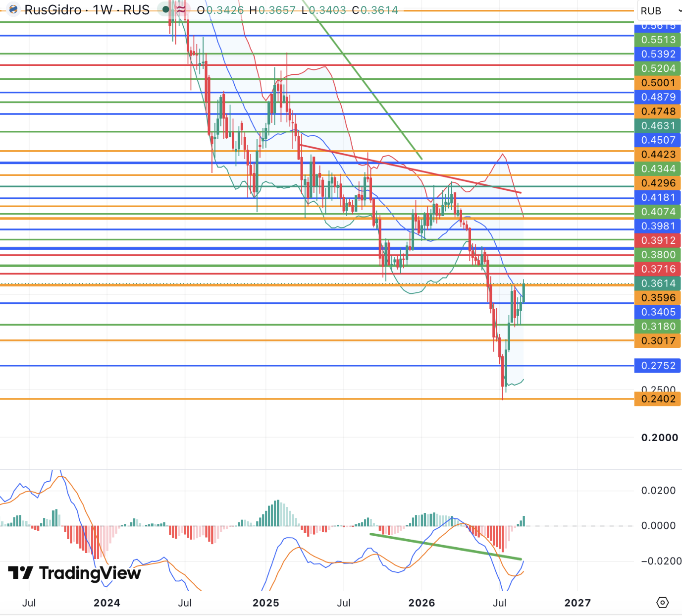682x616 pixels.
Task: Click the 0.2402 orange price label
Action: click(x=658, y=399)
